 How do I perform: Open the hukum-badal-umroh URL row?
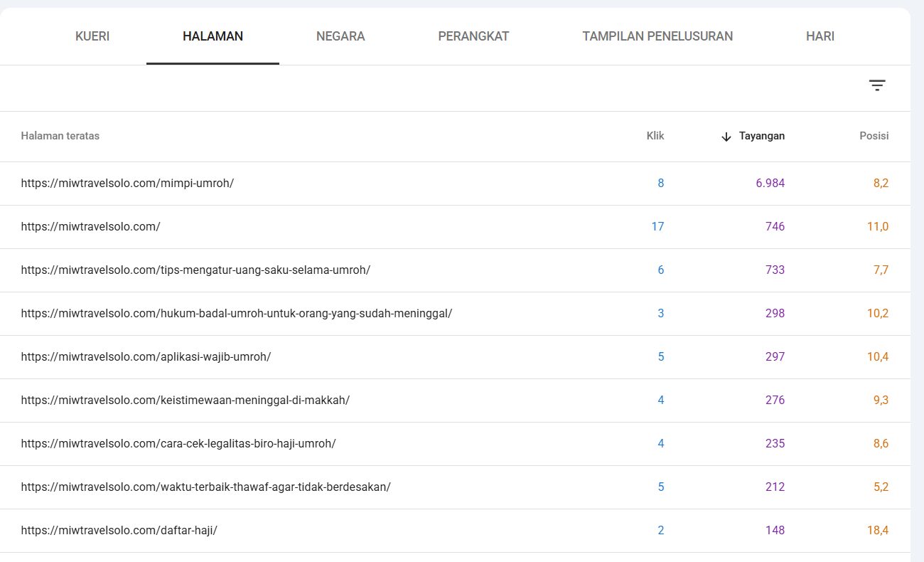coord(455,314)
